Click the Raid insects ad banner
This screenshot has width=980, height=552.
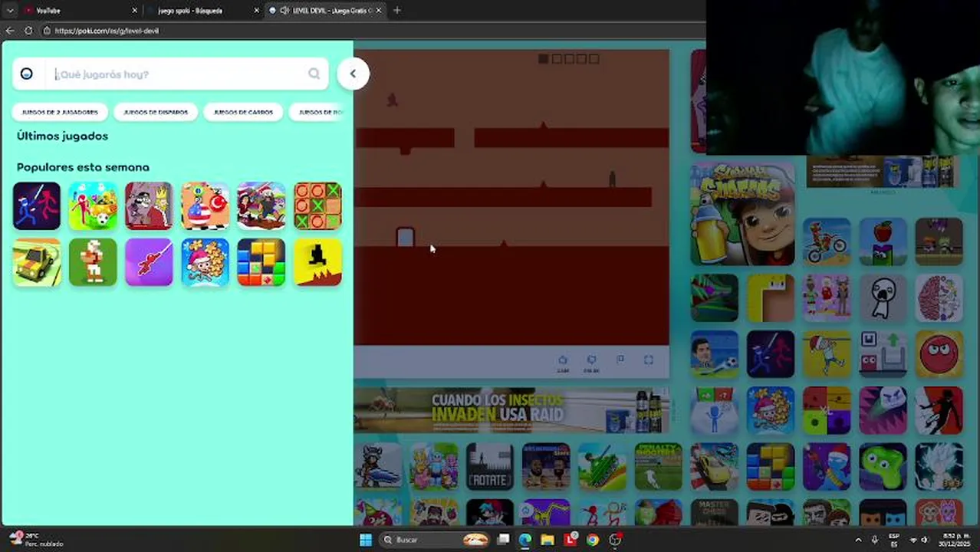coord(511,410)
